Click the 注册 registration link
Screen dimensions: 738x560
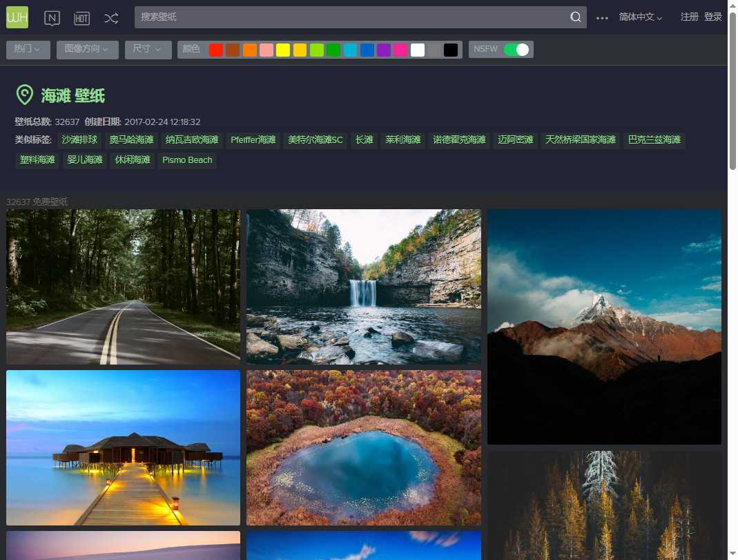click(690, 17)
